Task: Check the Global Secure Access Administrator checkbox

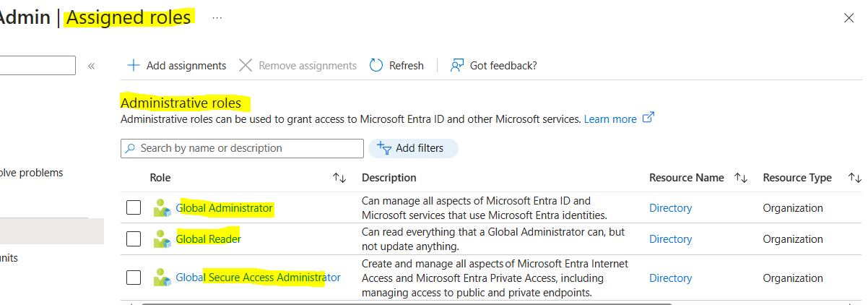Action: 134,278
